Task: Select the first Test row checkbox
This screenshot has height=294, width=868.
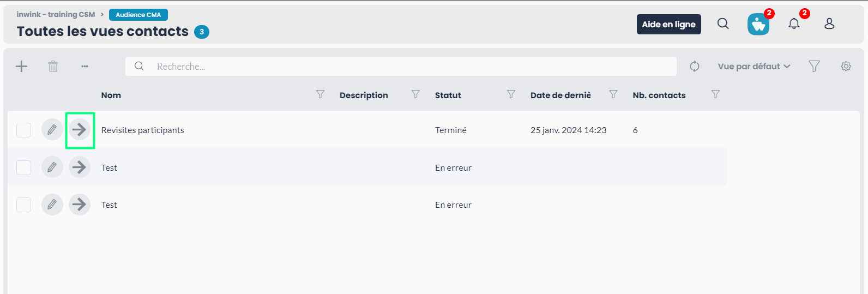Action: point(23,167)
